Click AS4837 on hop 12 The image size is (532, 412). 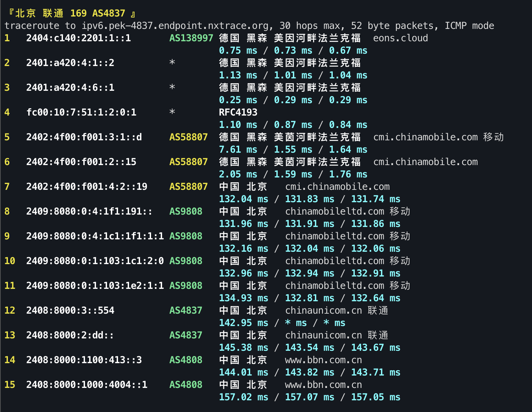(x=185, y=310)
